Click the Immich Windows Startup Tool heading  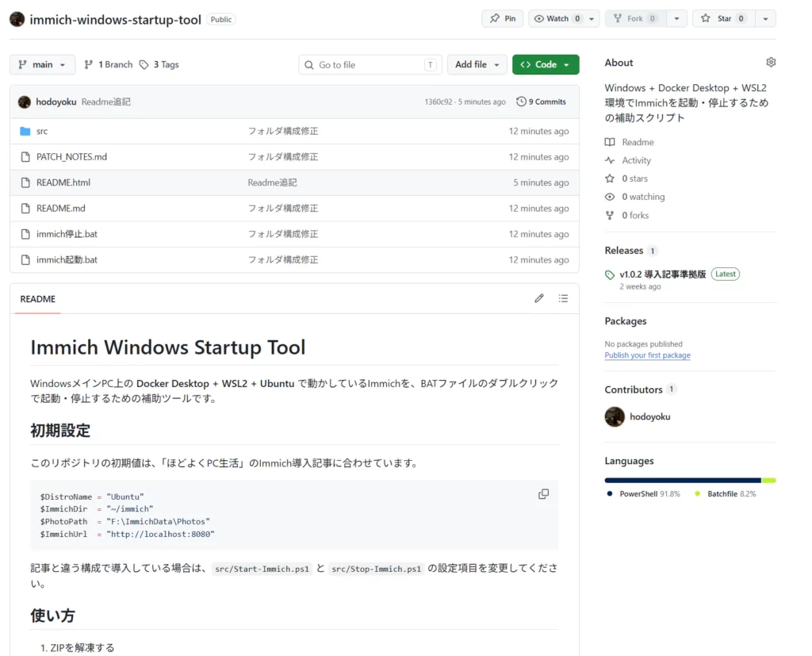168,347
